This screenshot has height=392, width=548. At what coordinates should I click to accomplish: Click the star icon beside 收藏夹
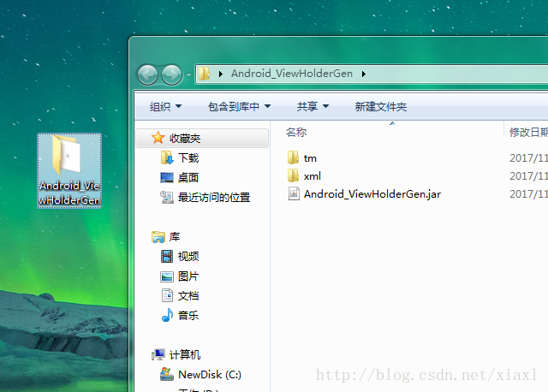tap(158, 138)
